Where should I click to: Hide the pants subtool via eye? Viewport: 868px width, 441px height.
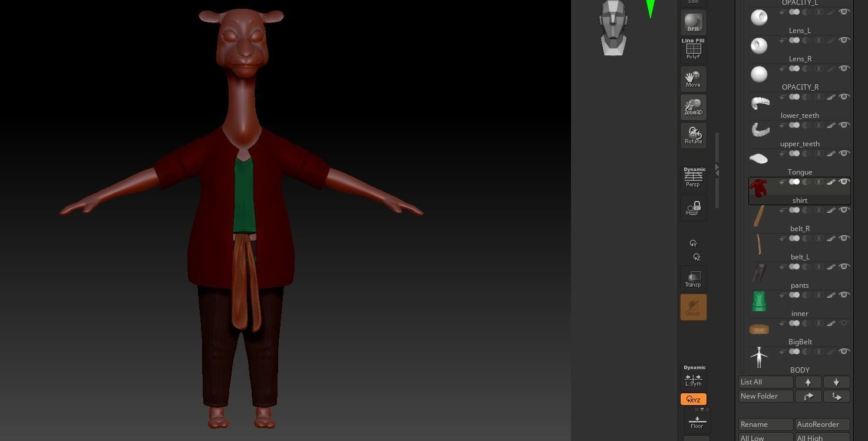(x=844, y=266)
